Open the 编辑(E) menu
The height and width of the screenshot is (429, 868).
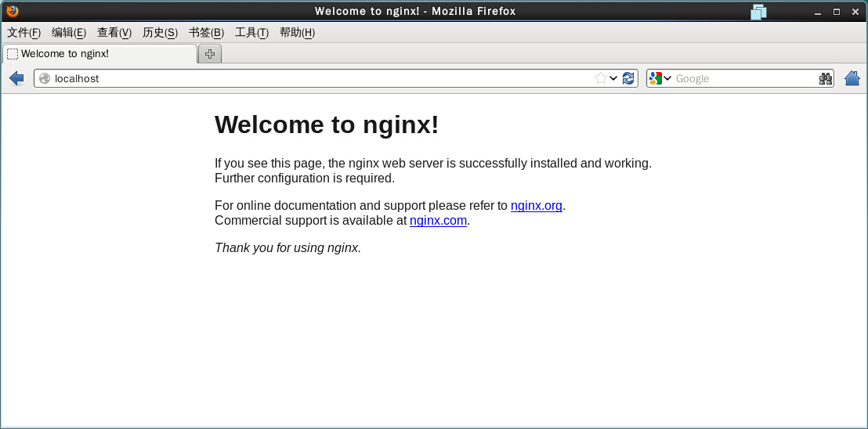(69, 33)
